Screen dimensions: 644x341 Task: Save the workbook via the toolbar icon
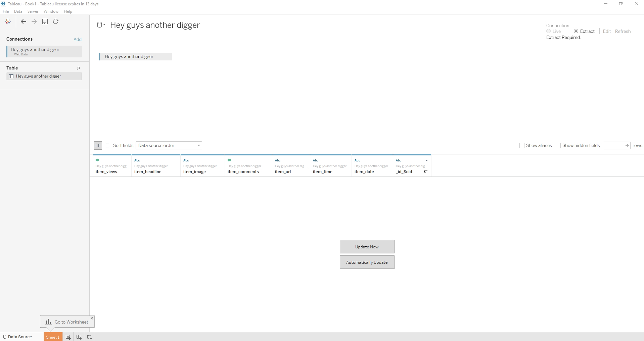[x=45, y=21]
